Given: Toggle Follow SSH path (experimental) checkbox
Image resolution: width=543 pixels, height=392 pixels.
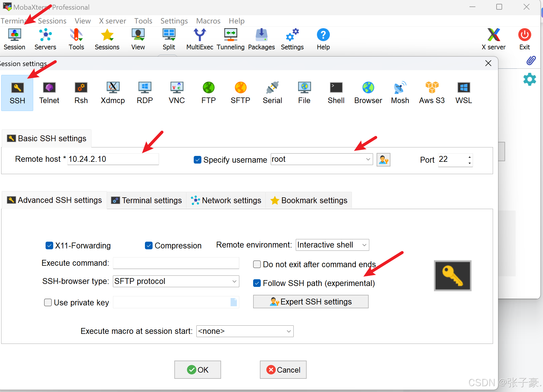Looking at the screenshot, I should click(x=257, y=283).
